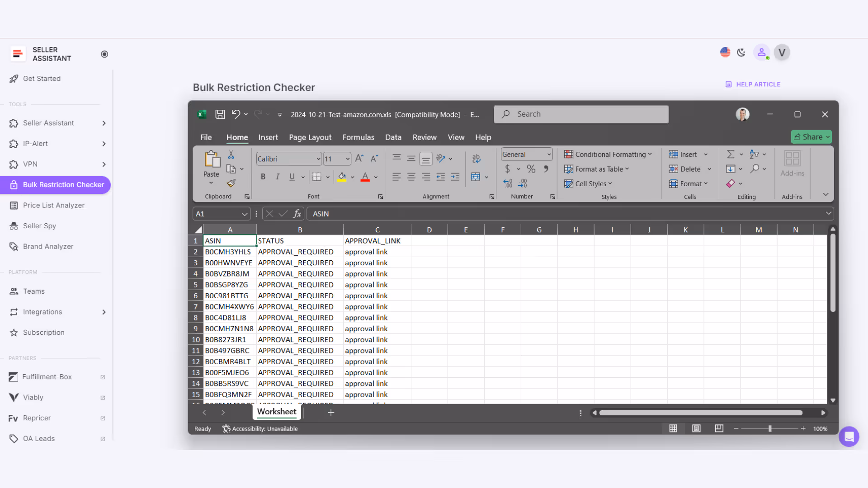Switch to Page Break Preview view icon
868x488 pixels.
tap(719, 428)
